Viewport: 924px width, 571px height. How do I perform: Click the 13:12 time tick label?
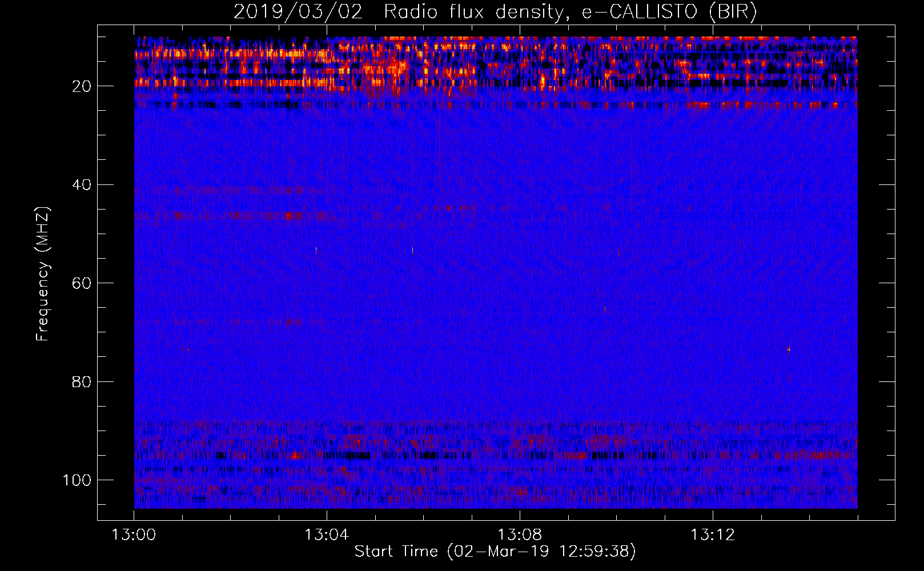coord(713,535)
